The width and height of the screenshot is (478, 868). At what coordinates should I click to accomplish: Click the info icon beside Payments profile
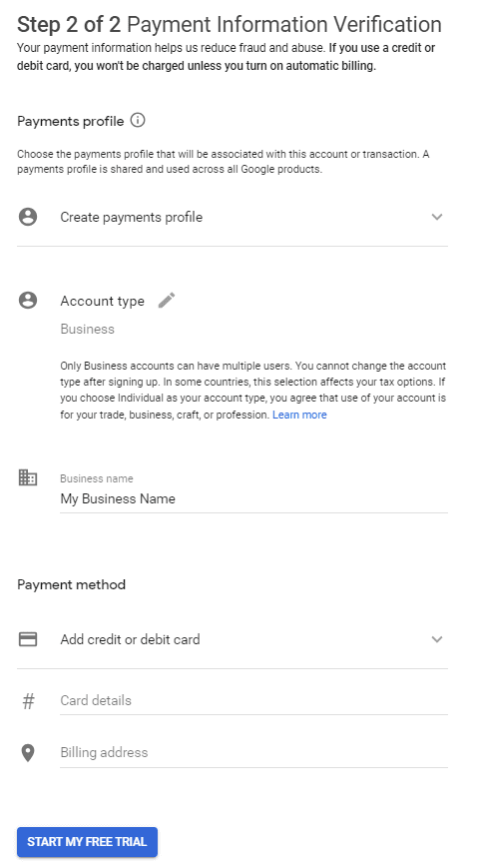[x=138, y=120]
